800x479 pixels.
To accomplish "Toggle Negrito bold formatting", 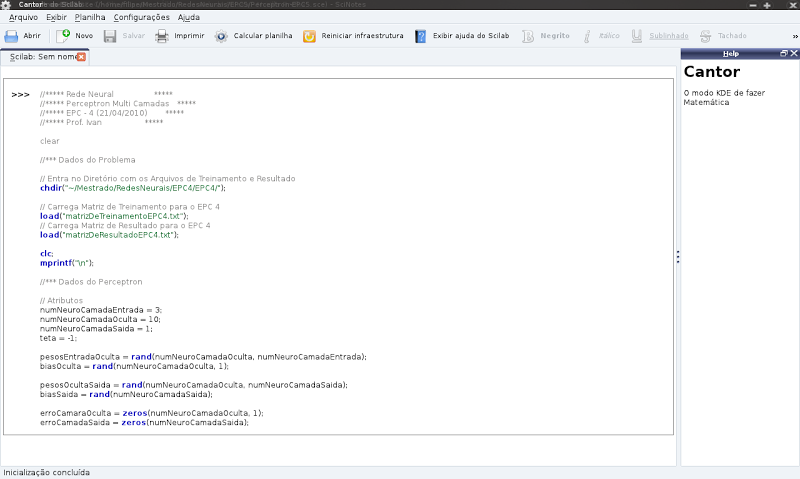I will (x=545, y=36).
